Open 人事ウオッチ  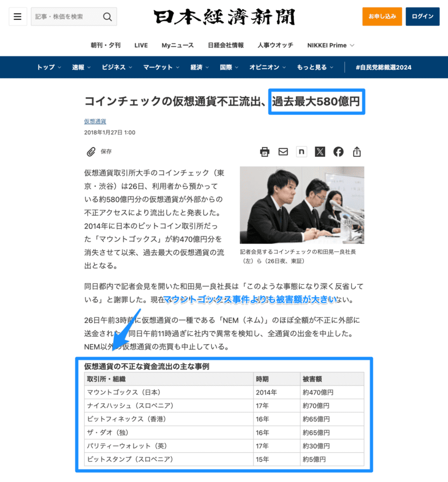tap(275, 45)
